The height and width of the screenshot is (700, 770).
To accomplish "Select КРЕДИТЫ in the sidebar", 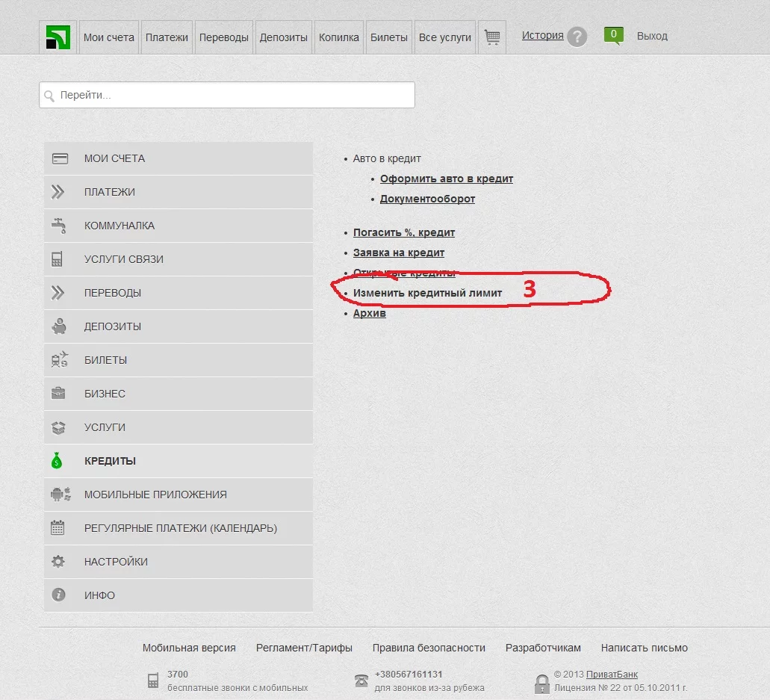I will tap(178, 461).
